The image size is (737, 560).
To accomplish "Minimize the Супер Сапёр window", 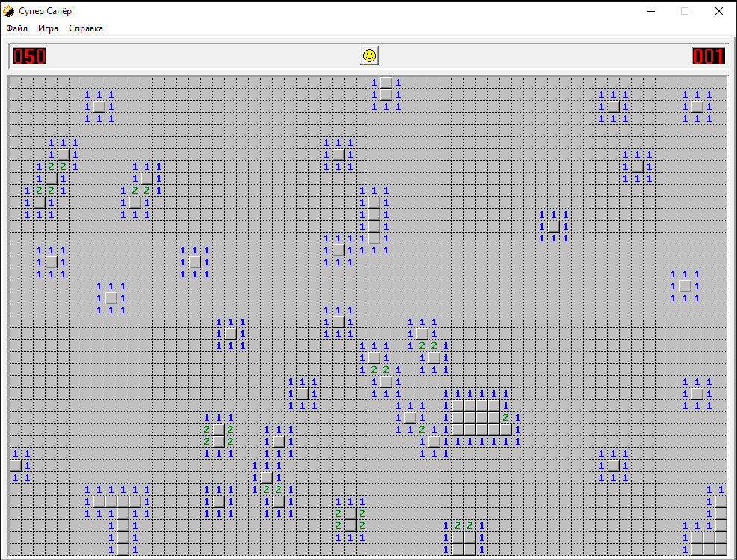I will [651, 11].
